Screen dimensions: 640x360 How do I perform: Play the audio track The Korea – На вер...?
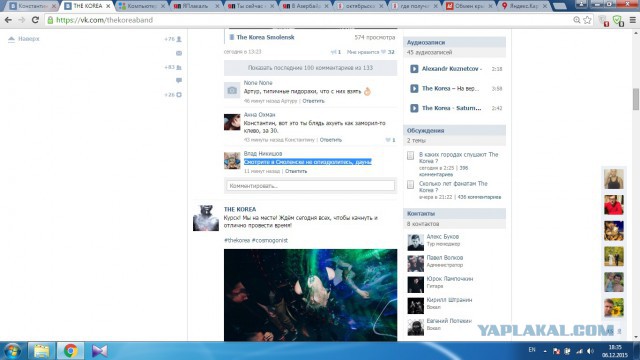pyautogui.click(x=414, y=89)
